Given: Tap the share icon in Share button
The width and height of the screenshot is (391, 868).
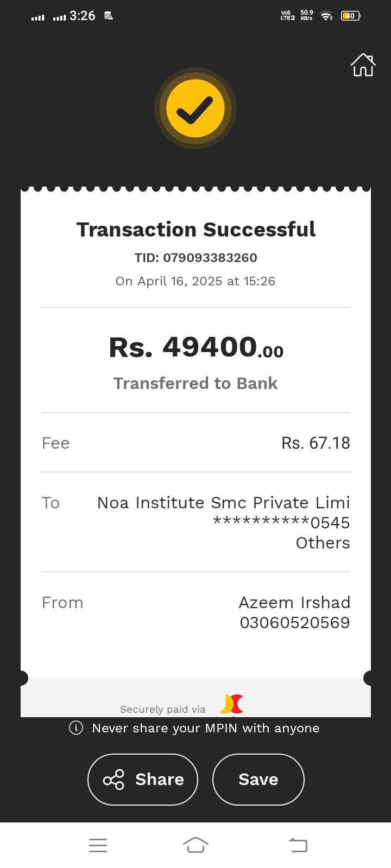Looking at the screenshot, I should point(113,780).
